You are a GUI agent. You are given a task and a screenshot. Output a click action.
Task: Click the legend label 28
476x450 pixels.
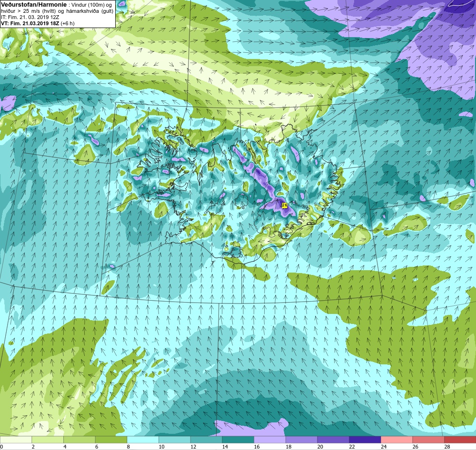[x=447, y=447]
